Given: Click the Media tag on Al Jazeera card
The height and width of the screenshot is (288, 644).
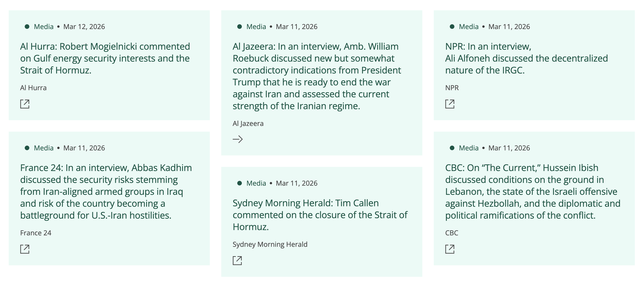Looking at the screenshot, I should [256, 27].
